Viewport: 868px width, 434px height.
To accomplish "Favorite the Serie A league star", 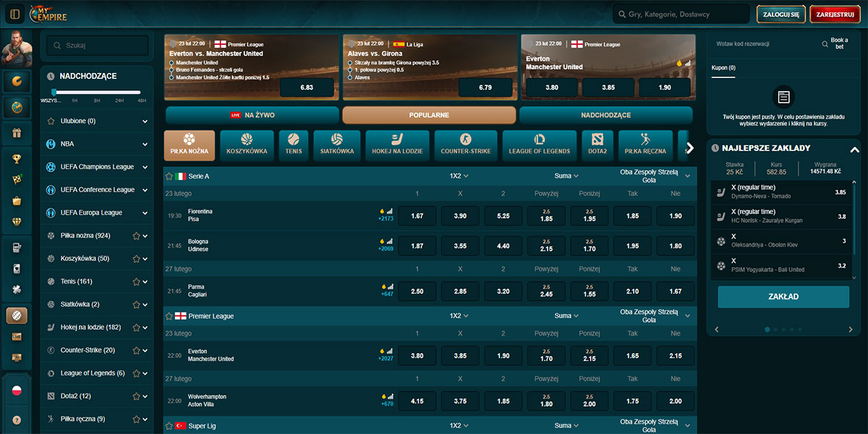I will click(169, 176).
